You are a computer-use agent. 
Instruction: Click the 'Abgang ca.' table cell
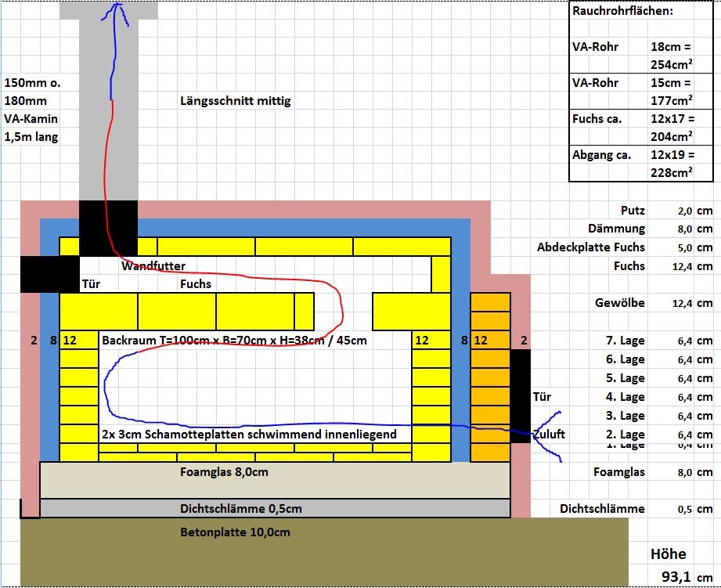[601, 155]
